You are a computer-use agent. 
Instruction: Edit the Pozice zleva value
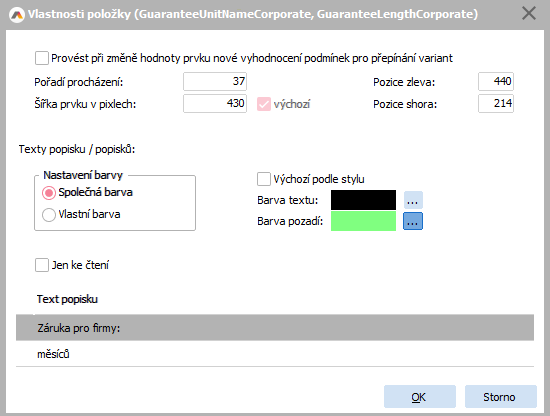(x=496, y=81)
